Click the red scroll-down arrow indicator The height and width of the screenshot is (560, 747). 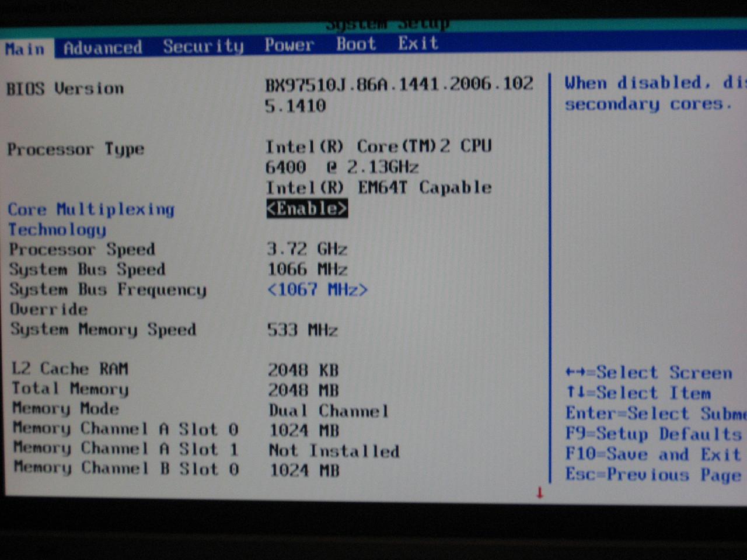click(540, 493)
